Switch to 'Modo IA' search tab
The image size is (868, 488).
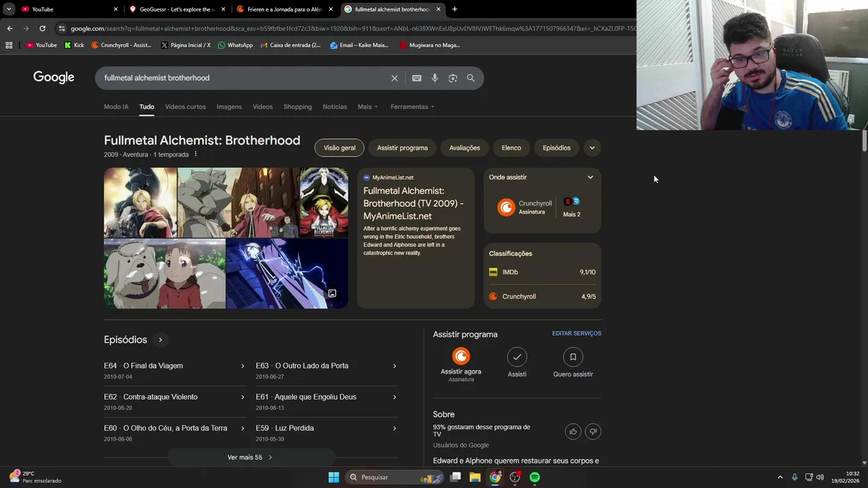pyautogui.click(x=116, y=106)
